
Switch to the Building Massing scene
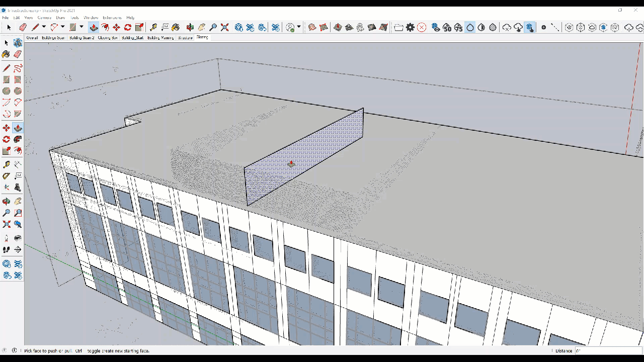pos(160,37)
